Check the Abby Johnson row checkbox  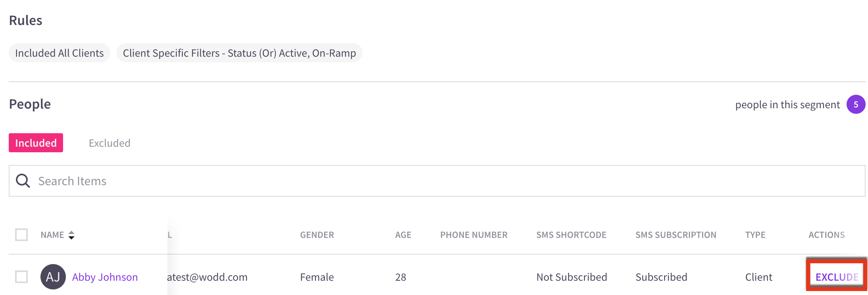click(x=21, y=277)
